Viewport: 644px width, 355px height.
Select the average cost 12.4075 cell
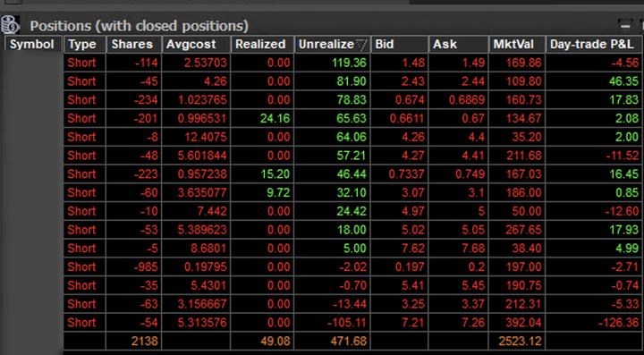196,137
